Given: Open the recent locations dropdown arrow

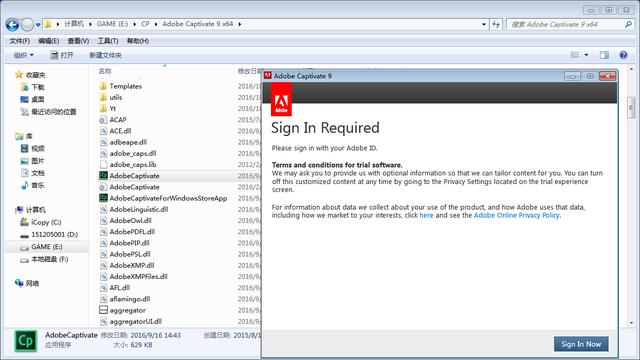Looking at the screenshot, I should coord(38,25).
